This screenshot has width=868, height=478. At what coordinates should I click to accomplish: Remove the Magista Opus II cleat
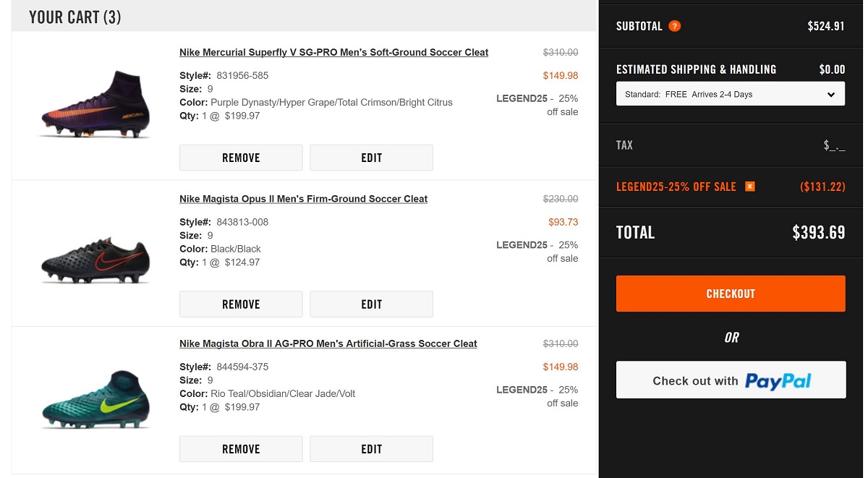tap(241, 304)
